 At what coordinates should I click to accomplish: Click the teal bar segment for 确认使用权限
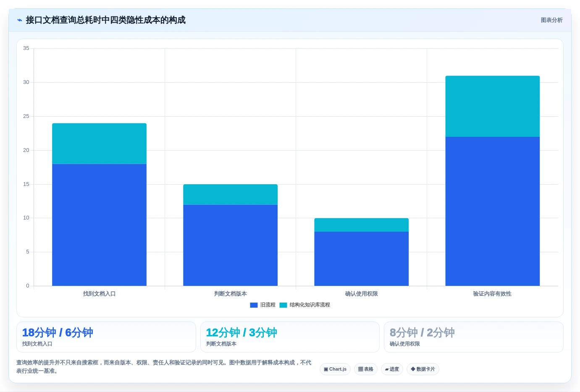(x=361, y=225)
